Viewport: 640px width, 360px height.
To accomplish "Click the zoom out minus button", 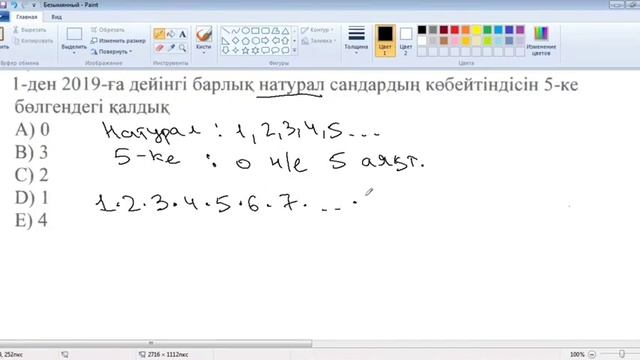I will point(592,355).
